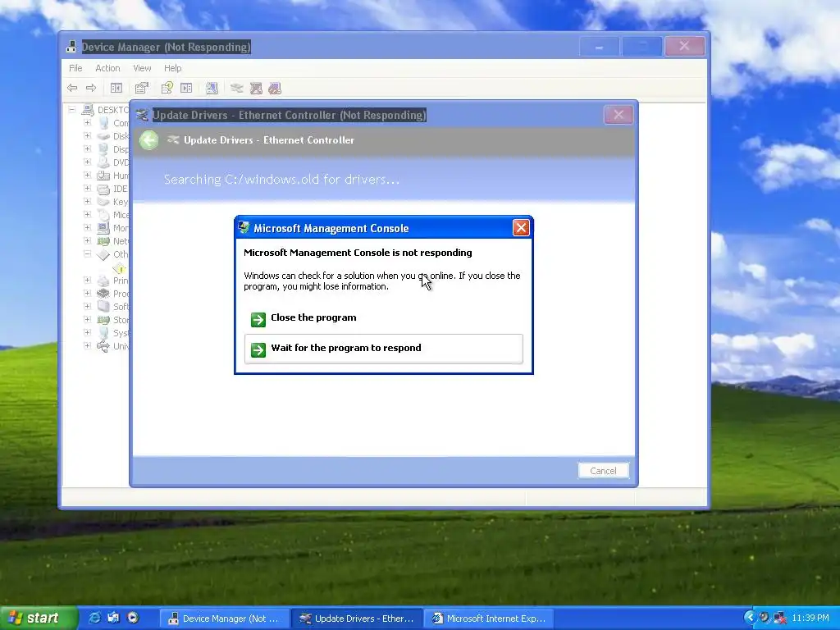Click the Print queues printer icon in tree
The width and height of the screenshot is (840, 630).
[103, 281]
